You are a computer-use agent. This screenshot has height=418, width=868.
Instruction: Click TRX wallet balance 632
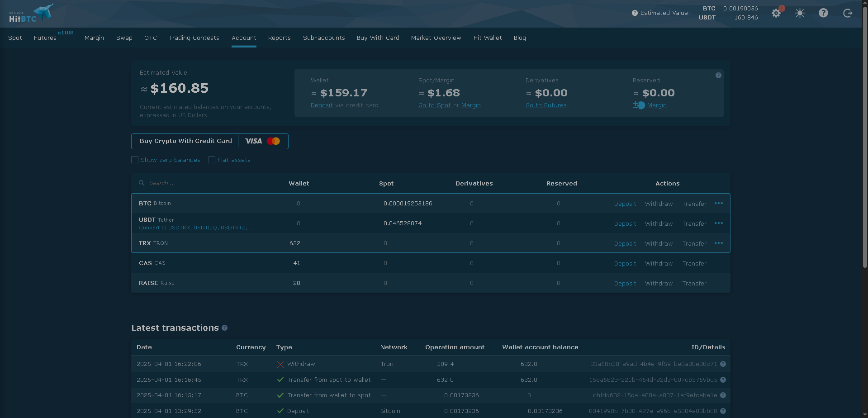[295, 243]
